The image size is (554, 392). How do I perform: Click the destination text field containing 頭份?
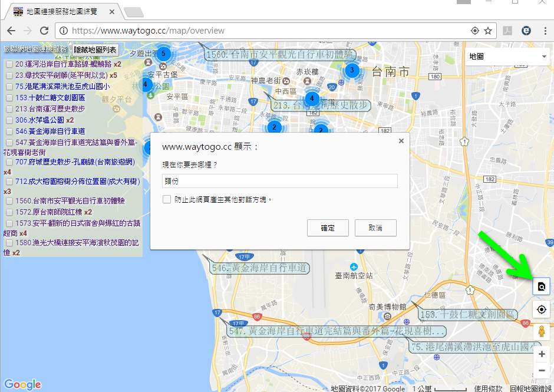click(280, 181)
